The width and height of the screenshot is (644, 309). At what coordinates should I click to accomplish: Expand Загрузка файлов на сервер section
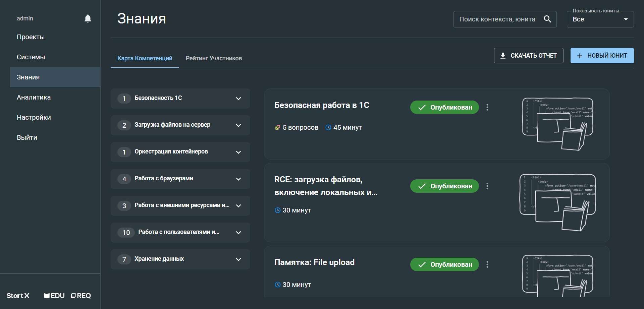coord(238,125)
